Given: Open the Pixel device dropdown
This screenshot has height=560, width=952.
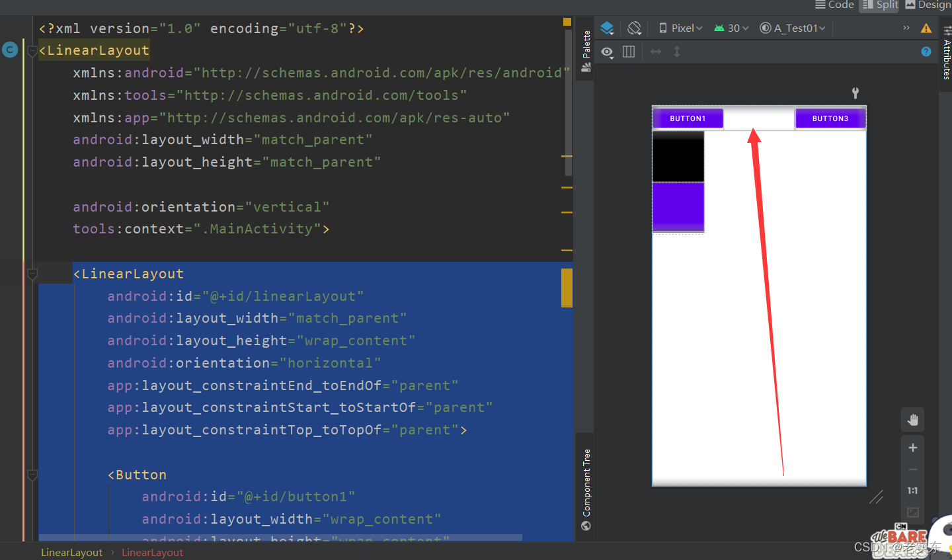Looking at the screenshot, I should [x=680, y=28].
